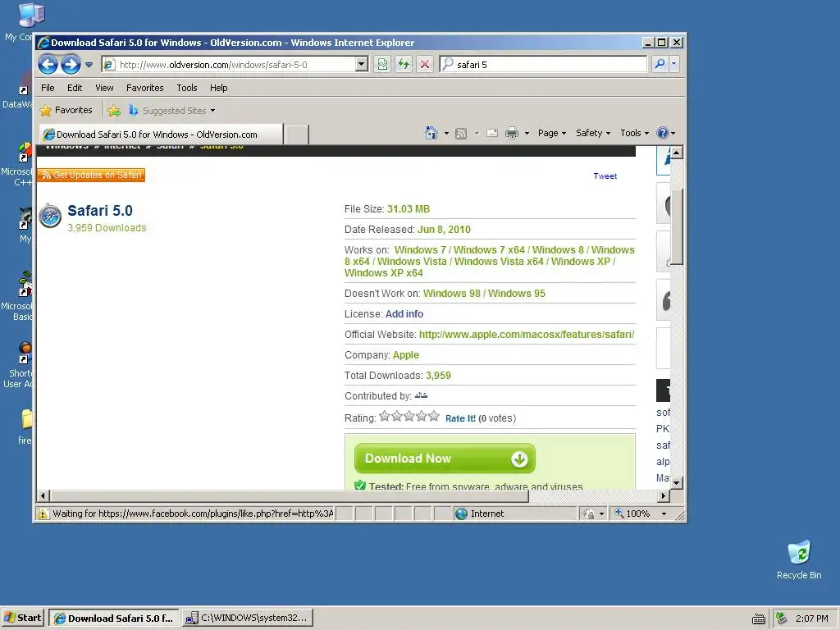840x630 pixels.
Task: Open the Windows Start menu
Action: 23,618
